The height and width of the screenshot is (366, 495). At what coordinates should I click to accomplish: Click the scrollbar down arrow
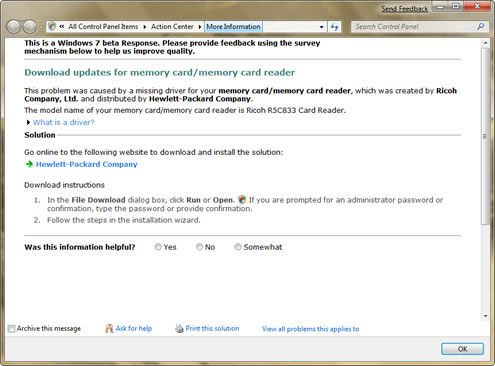485,316
